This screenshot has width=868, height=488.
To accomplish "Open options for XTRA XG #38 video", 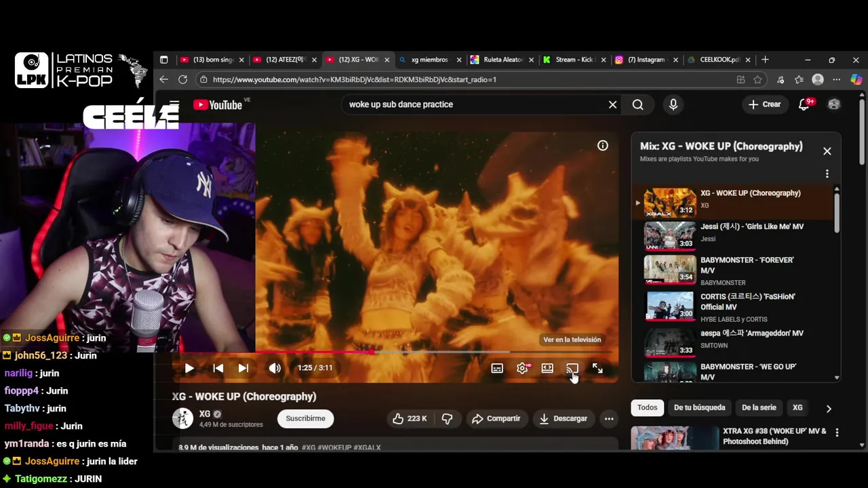I will click(837, 432).
